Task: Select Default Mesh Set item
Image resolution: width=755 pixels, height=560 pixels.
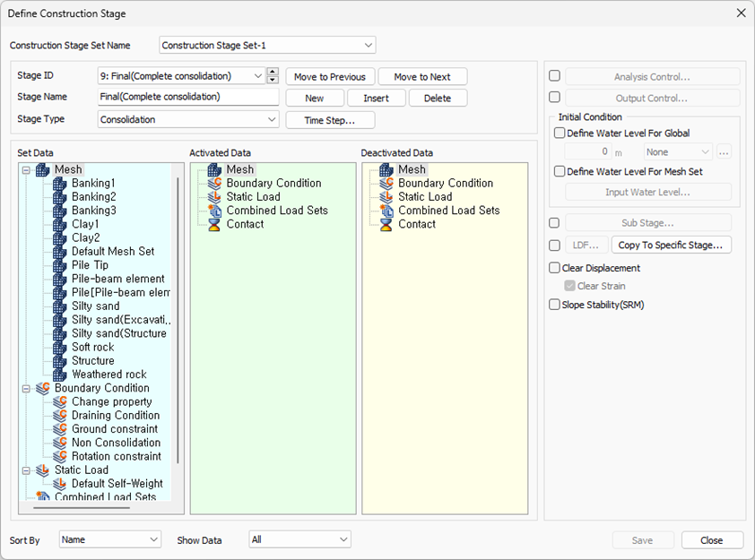Action: click(x=113, y=251)
